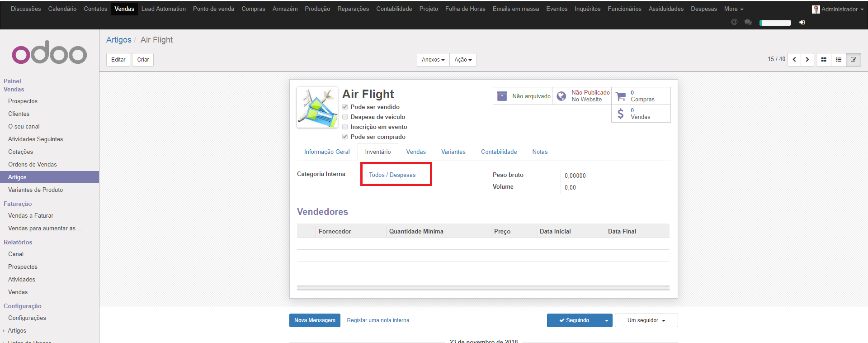Check the Inscrição em evento checkbox
Image resolution: width=868 pixels, height=343 pixels.
[345, 127]
